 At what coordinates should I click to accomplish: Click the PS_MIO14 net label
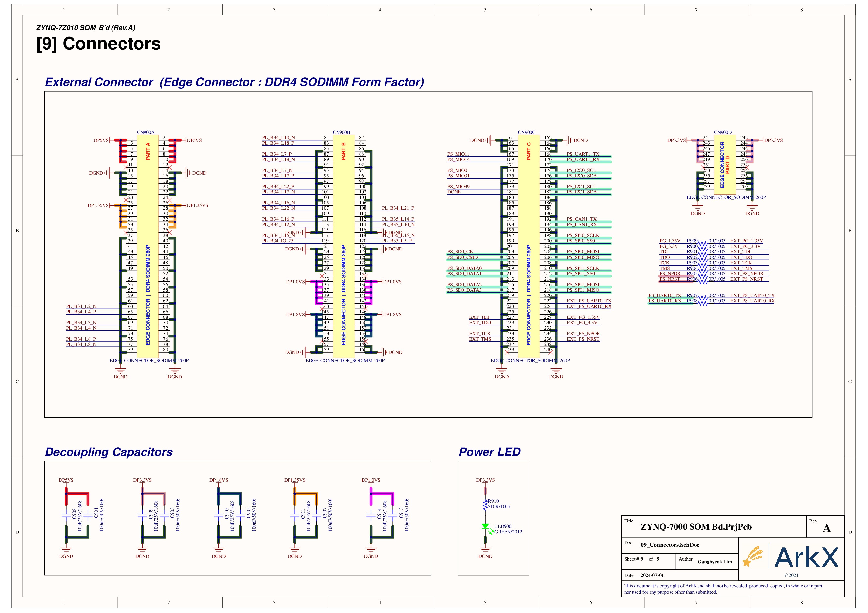[x=458, y=159]
